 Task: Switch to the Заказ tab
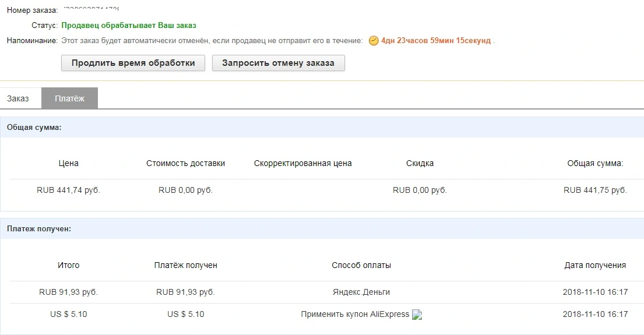18,98
